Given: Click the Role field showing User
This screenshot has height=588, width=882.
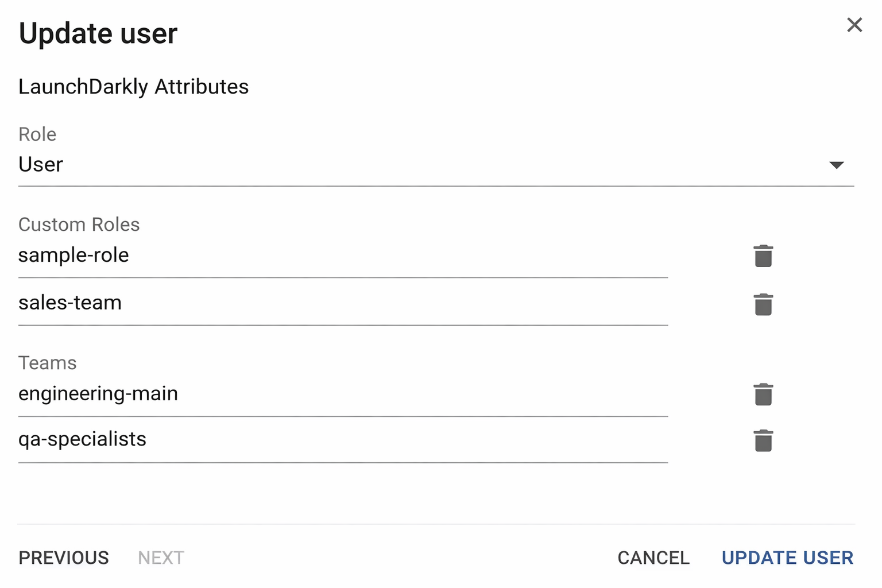Looking at the screenshot, I should pyautogui.click(x=402, y=165).
